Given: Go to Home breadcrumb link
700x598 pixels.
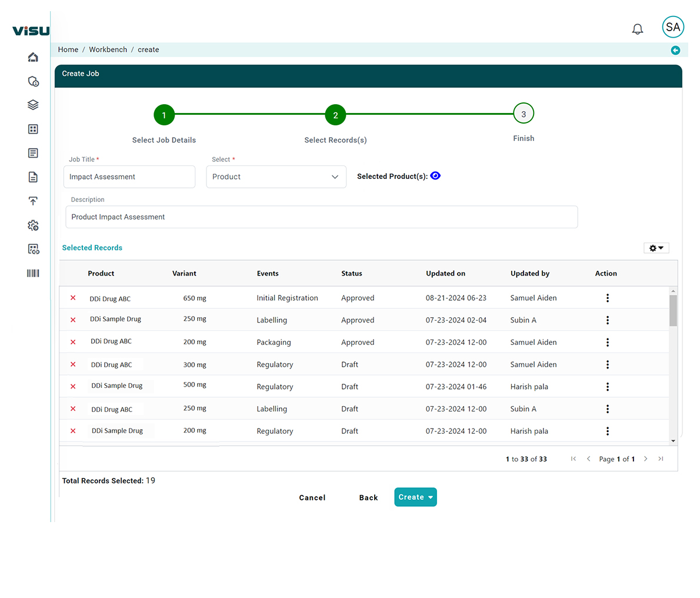Looking at the screenshot, I should 68,50.
